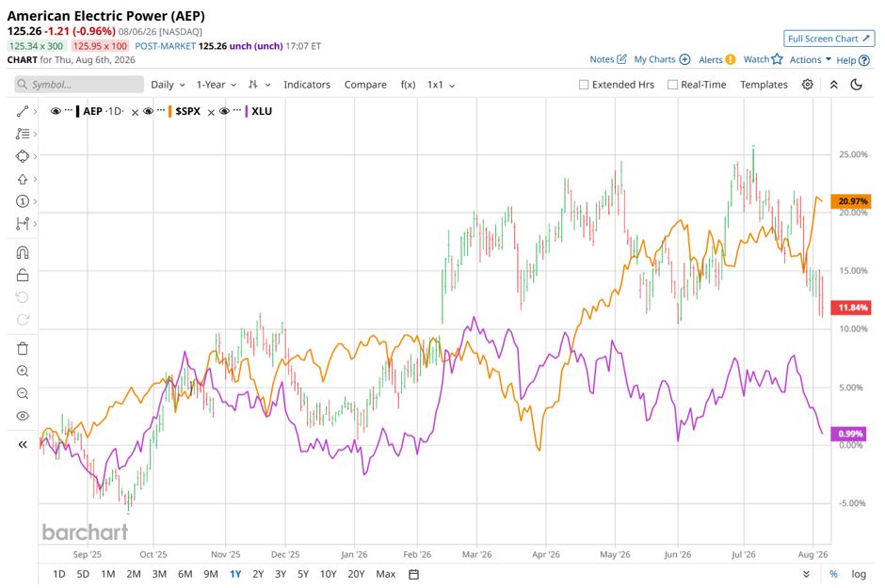Remove the AEP series with its X
This screenshot has width=885, height=588.
(x=135, y=112)
